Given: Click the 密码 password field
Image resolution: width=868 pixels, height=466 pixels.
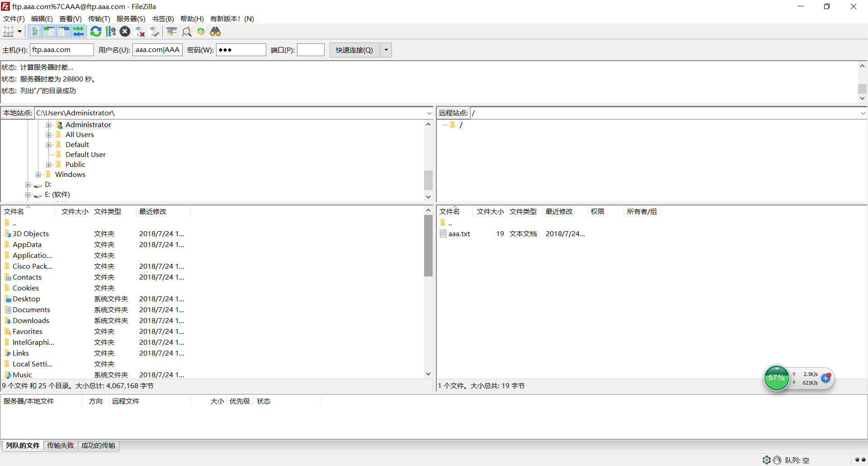Looking at the screenshot, I should point(241,50).
